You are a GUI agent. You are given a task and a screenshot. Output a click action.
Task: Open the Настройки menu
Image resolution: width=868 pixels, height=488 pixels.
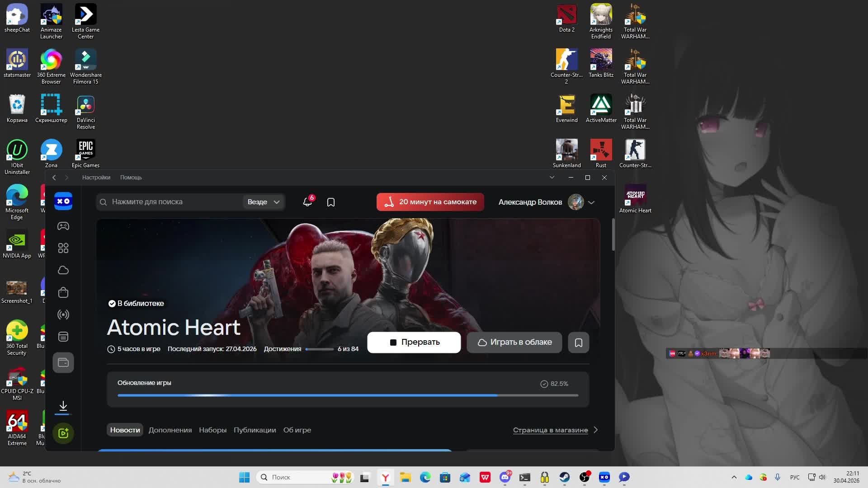pos(96,178)
